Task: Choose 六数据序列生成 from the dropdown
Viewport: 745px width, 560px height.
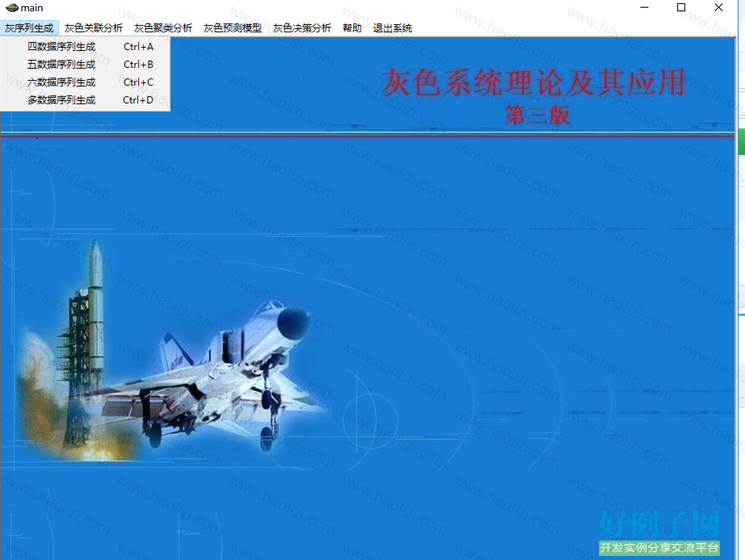Action: (x=85, y=82)
